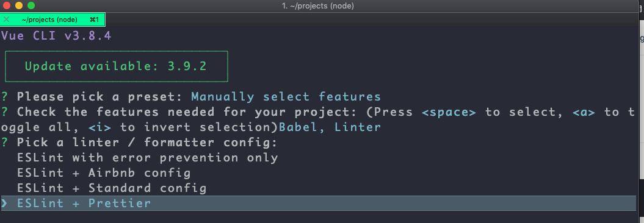This screenshot has width=644, height=223.
Task: Choose ESLint with error prevention only
Action: tap(148, 157)
